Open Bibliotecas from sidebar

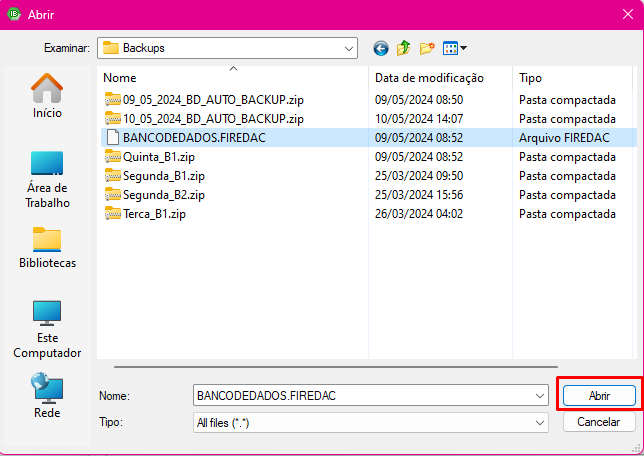coord(47,249)
